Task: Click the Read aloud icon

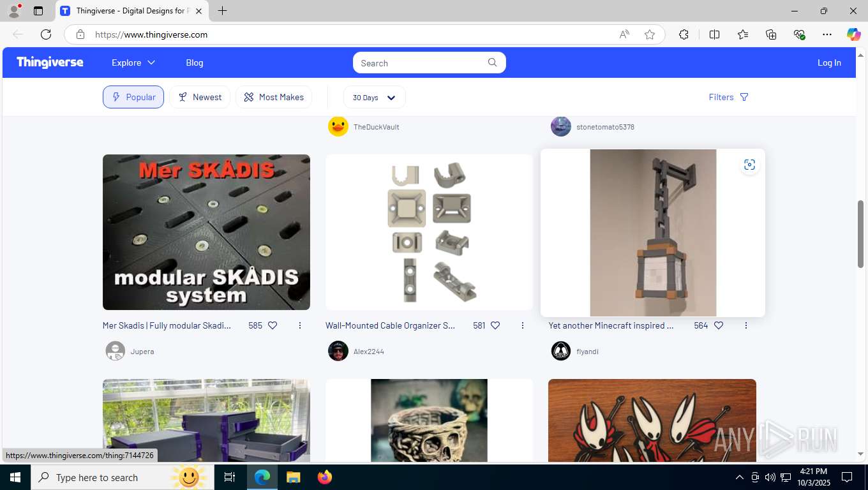Action: tap(624, 34)
